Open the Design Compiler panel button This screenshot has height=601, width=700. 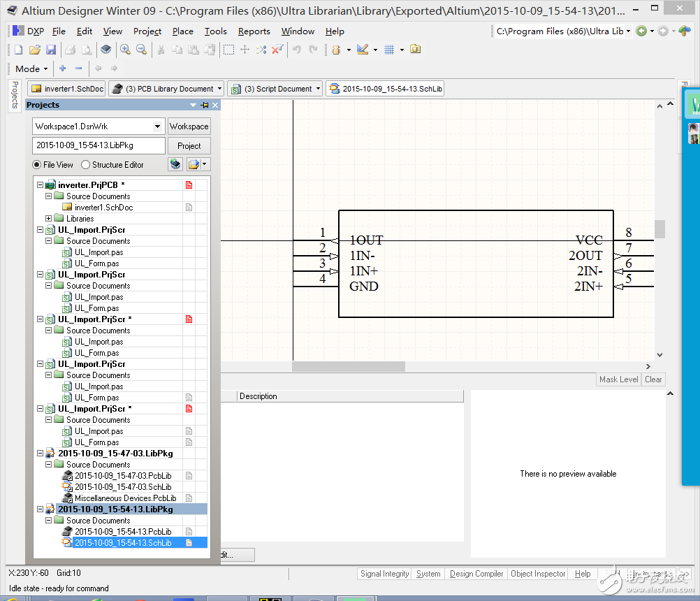[x=476, y=573]
